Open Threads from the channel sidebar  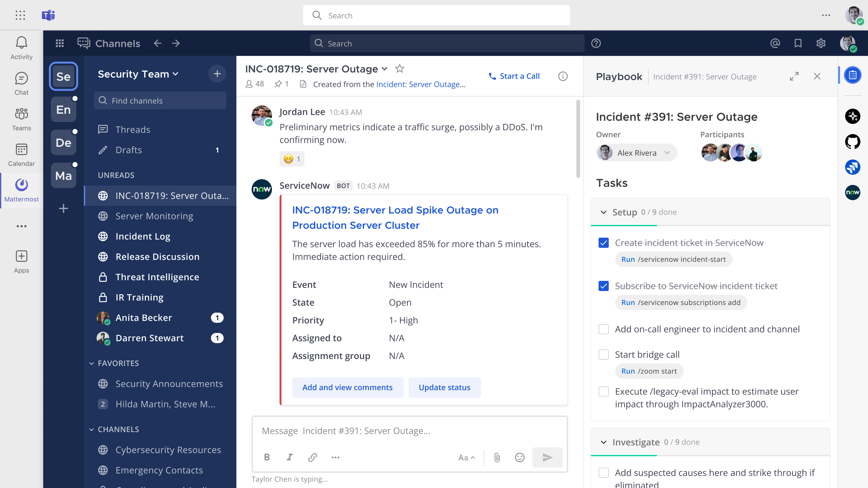tap(133, 129)
